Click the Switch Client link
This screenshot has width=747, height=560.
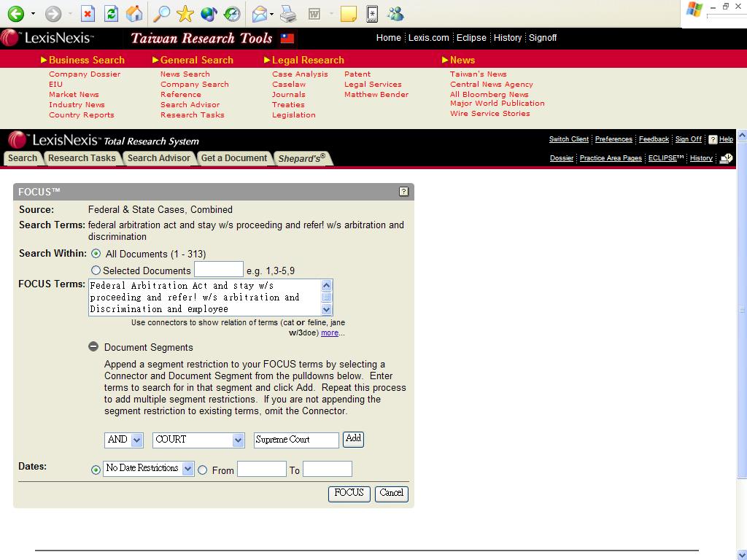click(x=569, y=139)
